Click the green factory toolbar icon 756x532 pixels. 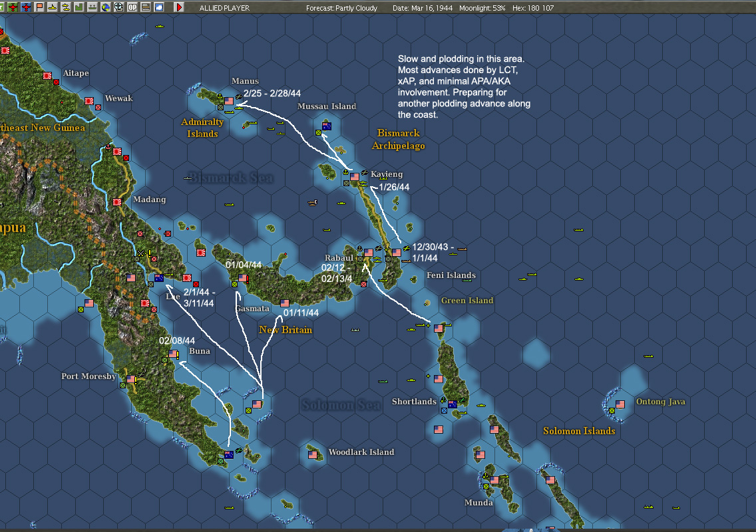tap(79, 7)
